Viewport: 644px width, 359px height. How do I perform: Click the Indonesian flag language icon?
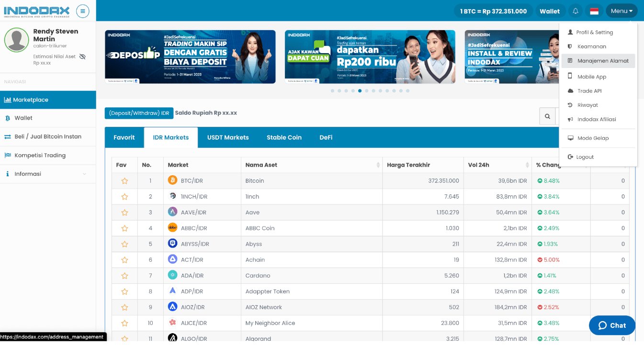(594, 11)
